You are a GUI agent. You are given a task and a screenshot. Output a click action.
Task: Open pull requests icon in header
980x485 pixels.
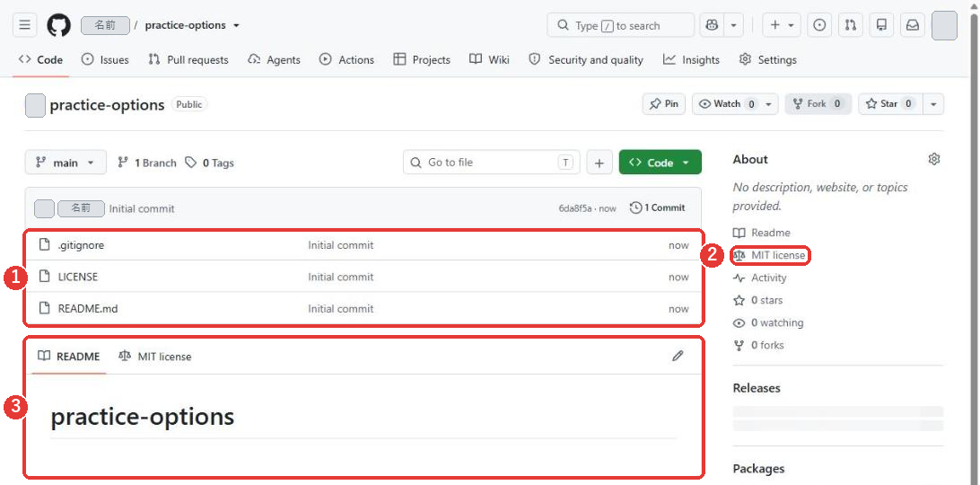(850, 26)
